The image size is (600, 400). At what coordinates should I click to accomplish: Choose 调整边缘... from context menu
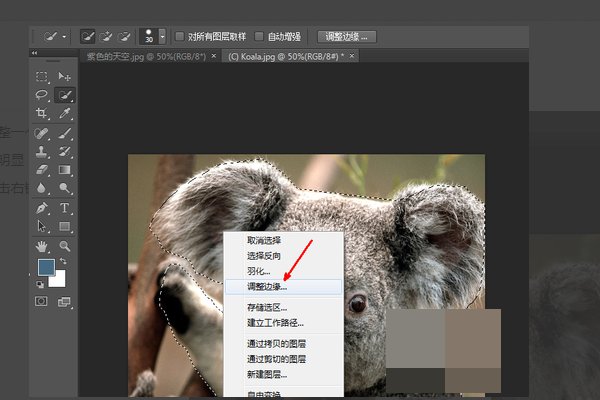(283, 286)
